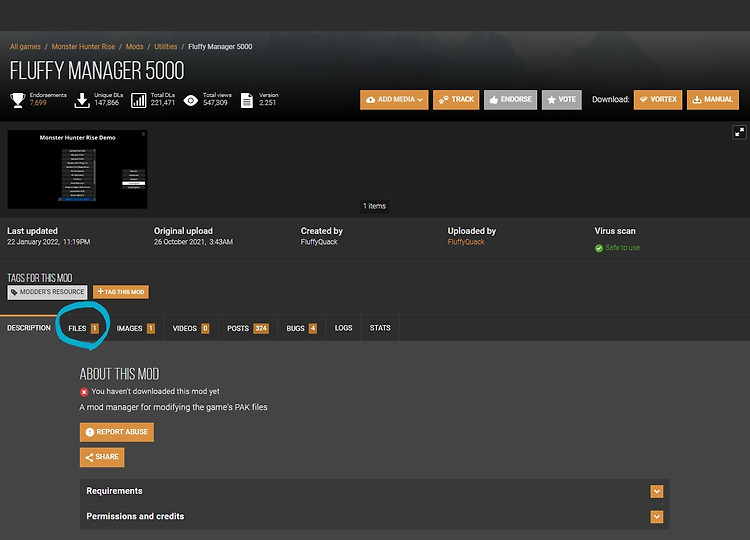Switch to the Images tab
The image size is (750, 540).
pyautogui.click(x=135, y=328)
